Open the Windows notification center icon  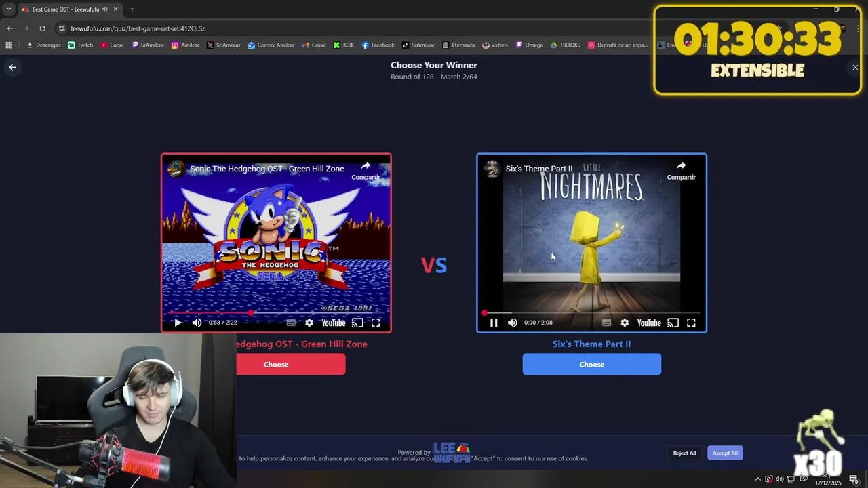[854, 479]
